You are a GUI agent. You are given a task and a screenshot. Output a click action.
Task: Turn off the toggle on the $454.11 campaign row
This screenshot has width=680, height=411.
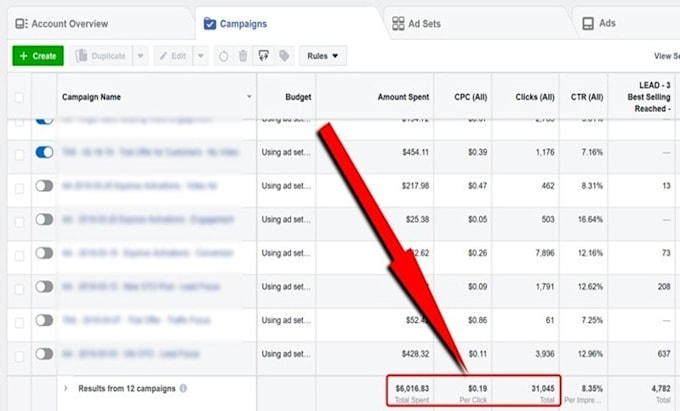pos(44,152)
